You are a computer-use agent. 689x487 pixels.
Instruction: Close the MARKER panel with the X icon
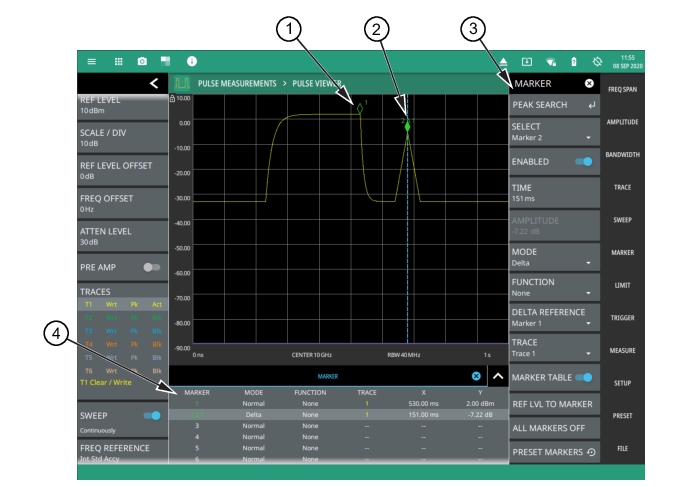click(589, 84)
